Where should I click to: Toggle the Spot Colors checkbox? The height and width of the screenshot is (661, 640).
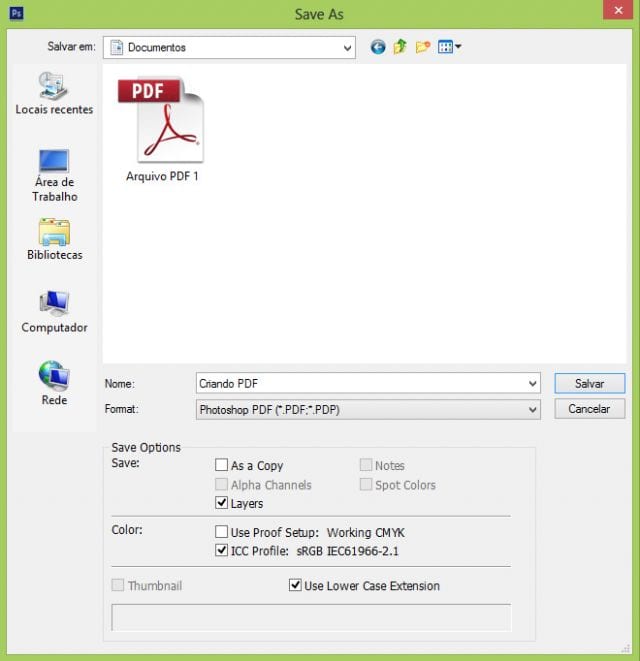point(366,484)
